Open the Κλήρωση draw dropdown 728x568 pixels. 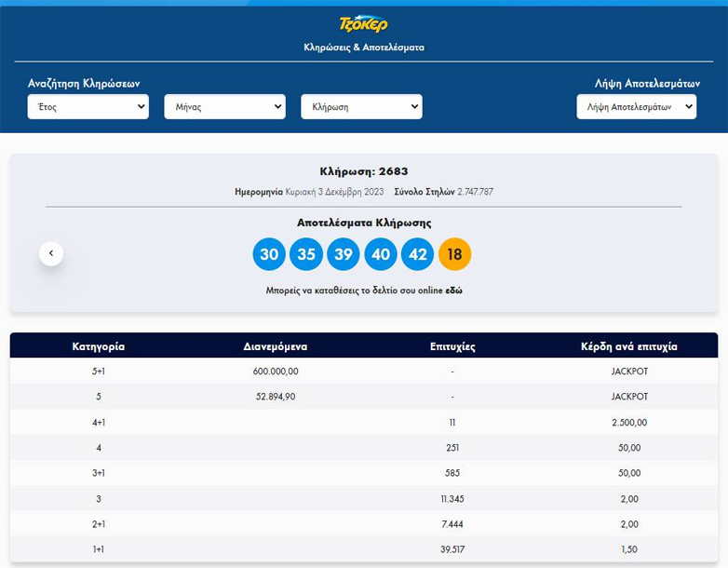pos(361,107)
